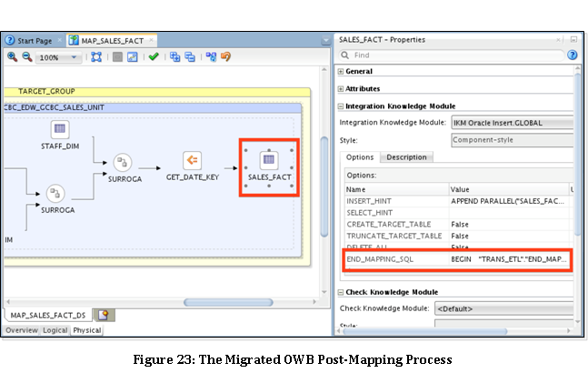The image size is (588, 373).
Task: Click the new deployment specification icon
Action: click(104, 315)
